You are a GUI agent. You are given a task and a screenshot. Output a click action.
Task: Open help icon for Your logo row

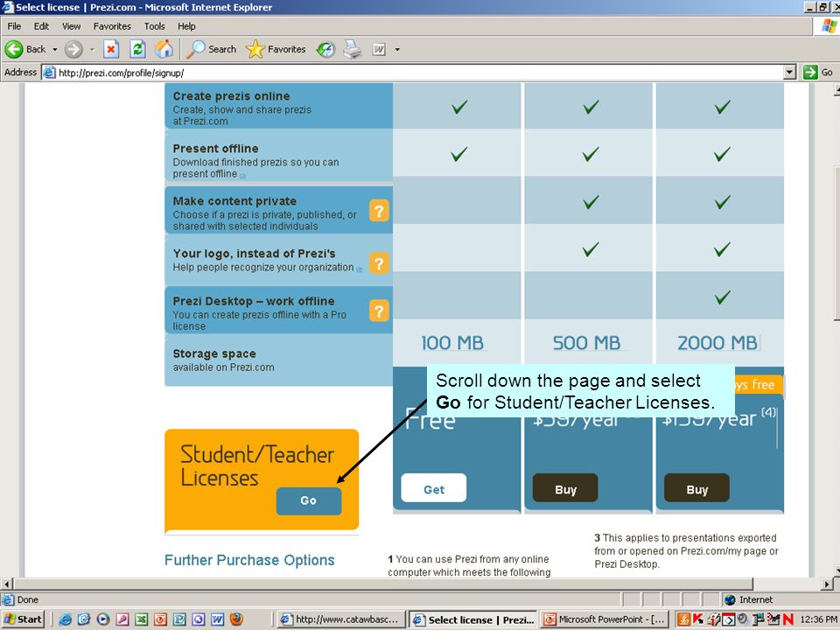click(379, 263)
